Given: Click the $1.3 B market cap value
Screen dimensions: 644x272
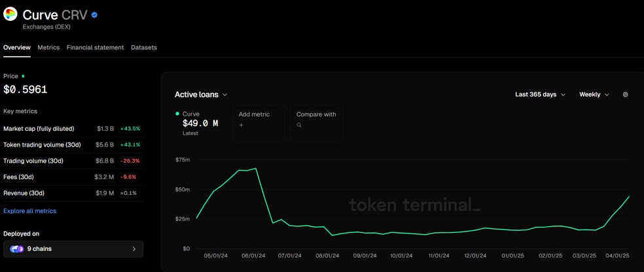Looking at the screenshot, I should pos(105,128).
